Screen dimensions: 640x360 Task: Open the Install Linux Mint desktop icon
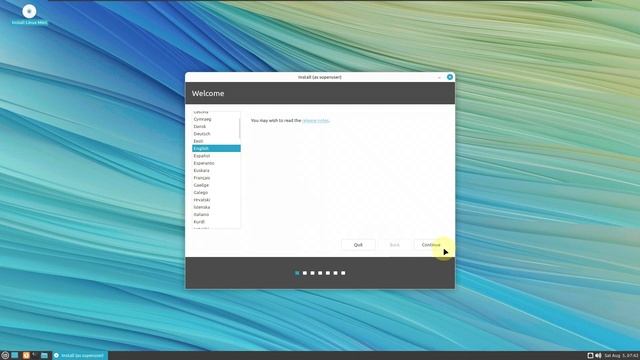(x=29, y=15)
